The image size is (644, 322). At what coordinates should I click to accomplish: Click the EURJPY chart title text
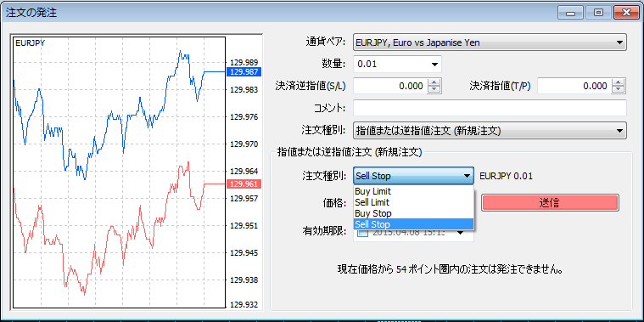30,42
